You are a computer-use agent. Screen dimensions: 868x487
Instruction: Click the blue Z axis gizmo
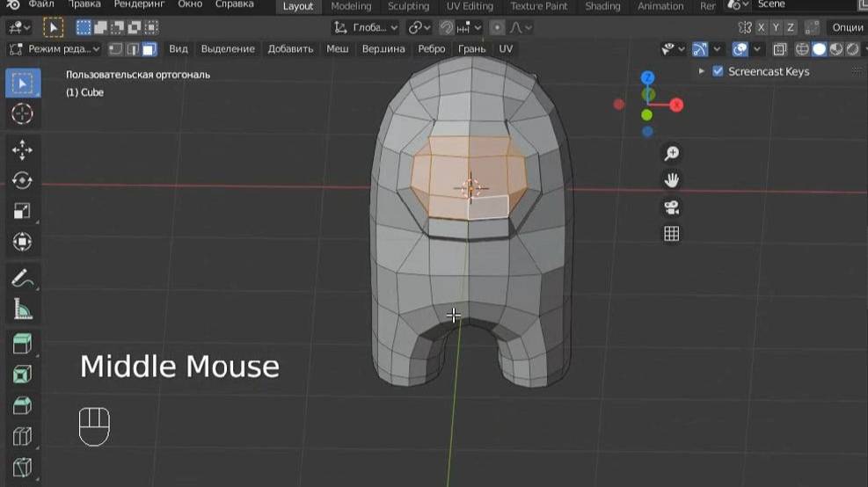(x=647, y=77)
